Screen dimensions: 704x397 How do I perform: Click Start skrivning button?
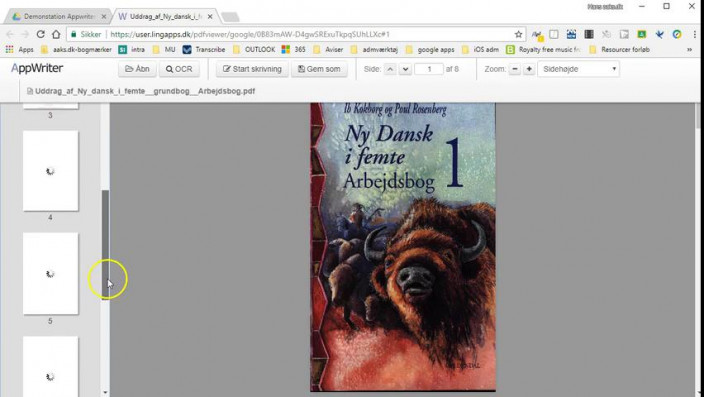(x=252, y=69)
